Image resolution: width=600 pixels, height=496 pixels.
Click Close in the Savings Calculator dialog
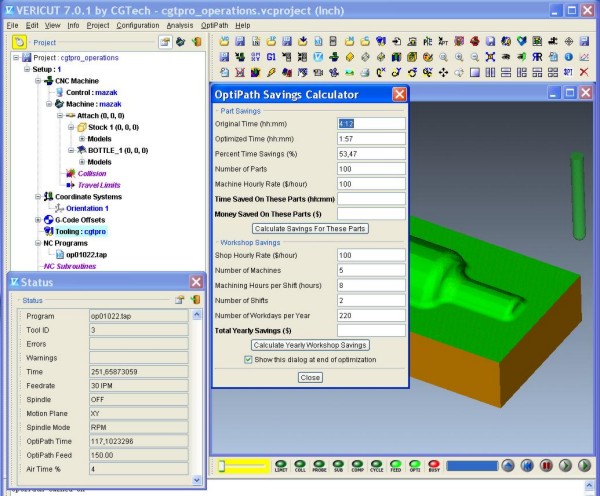tap(310, 377)
